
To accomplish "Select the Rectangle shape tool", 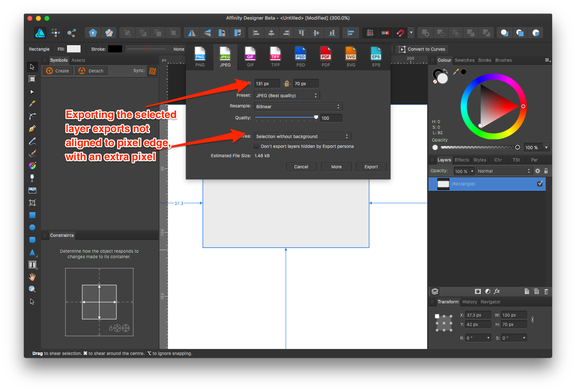I will [x=32, y=215].
